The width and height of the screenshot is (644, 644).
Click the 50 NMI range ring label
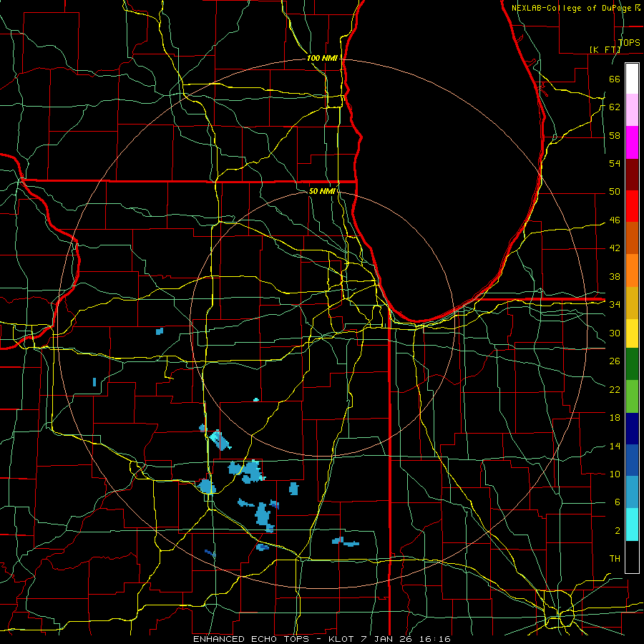(x=322, y=191)
